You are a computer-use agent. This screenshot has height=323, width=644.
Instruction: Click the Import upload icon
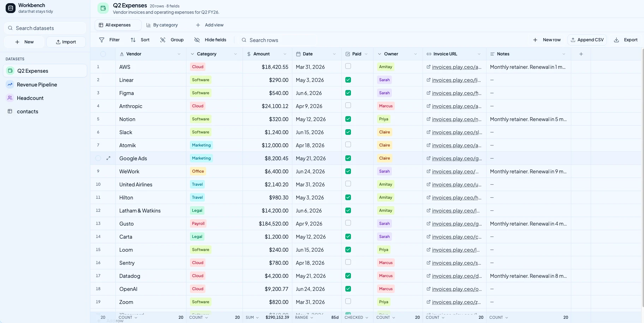[x=58, y=42]
